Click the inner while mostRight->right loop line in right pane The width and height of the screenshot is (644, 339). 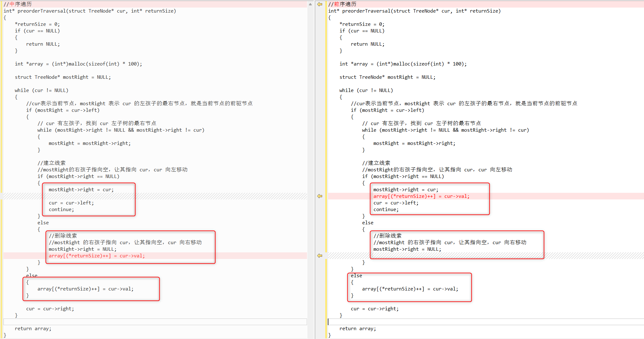[x=446, y=130]
